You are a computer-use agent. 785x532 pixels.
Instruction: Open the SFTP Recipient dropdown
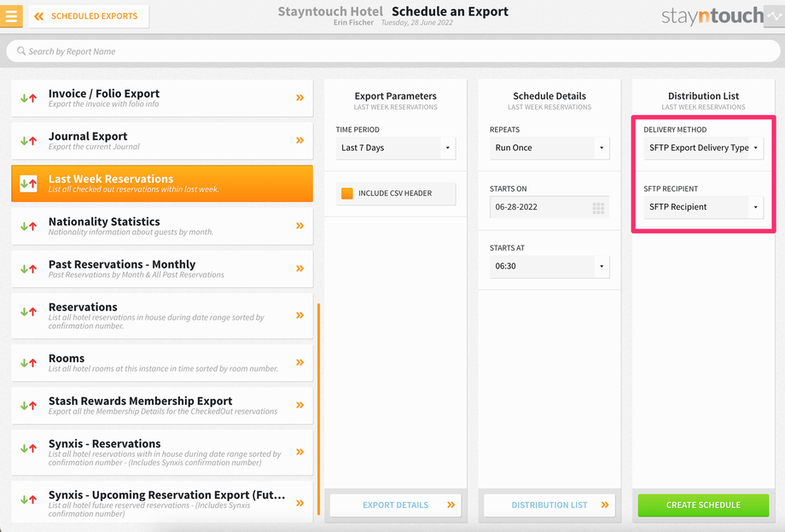coord(703,207)
